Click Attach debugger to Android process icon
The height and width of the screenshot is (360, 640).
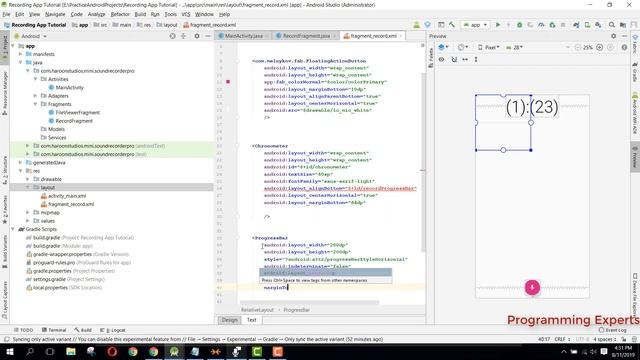[552, 25]
